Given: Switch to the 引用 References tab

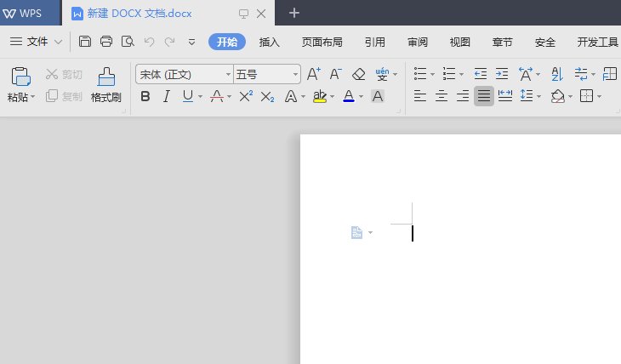Looking at the screenshot, I should 374,42.
